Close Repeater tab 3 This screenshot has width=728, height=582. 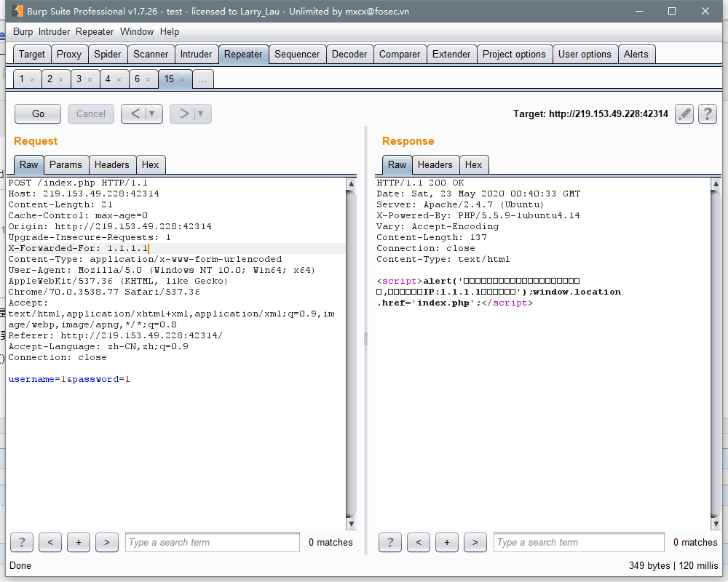(90, 80)
